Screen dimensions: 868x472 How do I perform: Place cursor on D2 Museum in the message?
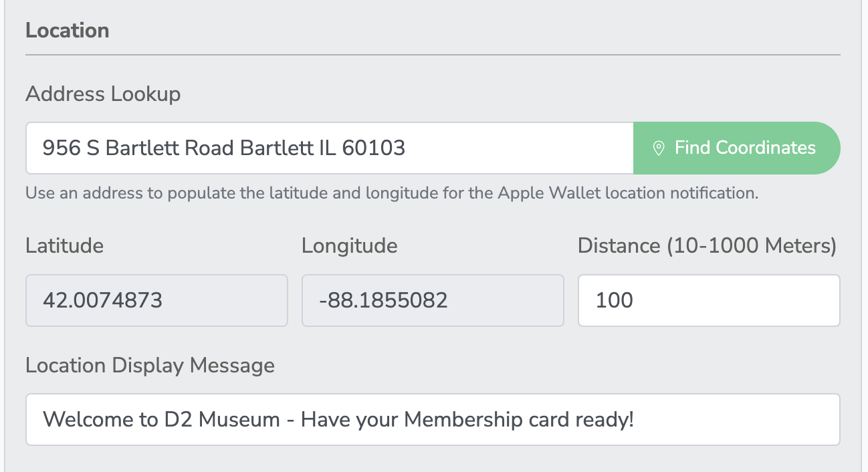click(x=221, y=420)
